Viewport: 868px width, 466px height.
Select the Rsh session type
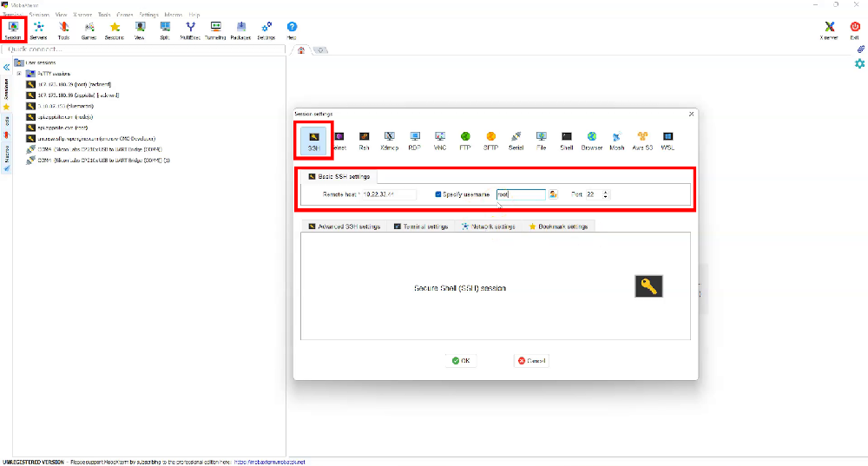coord(364,141)
